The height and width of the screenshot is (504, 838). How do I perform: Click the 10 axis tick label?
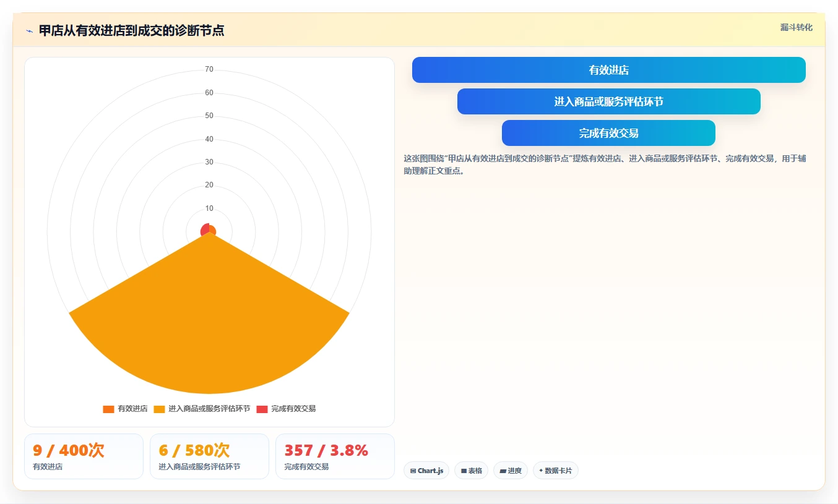click(209, 208)
